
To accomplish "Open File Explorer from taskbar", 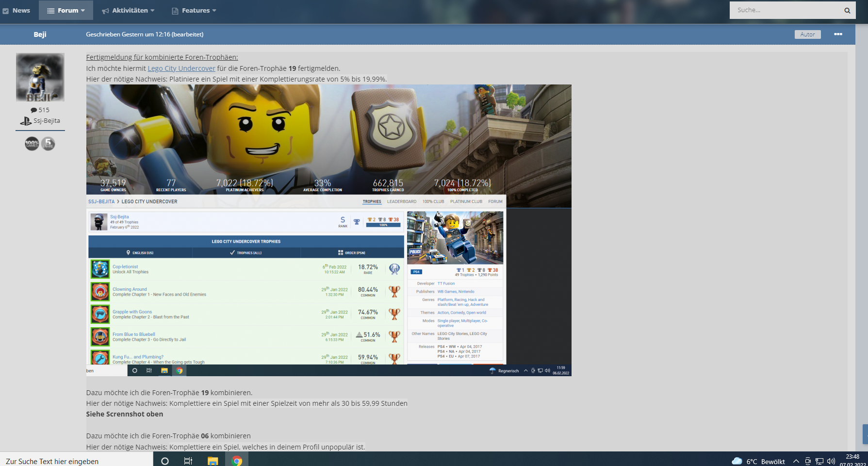I will click(x=213, y=461).
